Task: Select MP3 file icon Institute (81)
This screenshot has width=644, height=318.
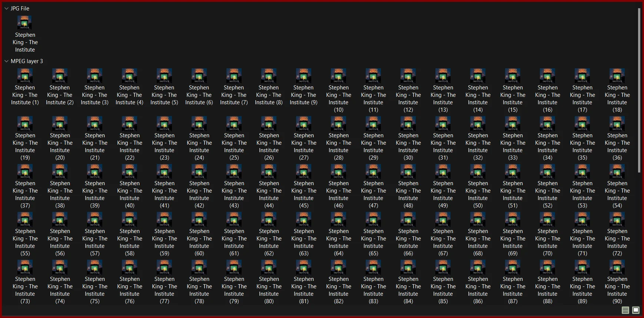Action: 303,267
